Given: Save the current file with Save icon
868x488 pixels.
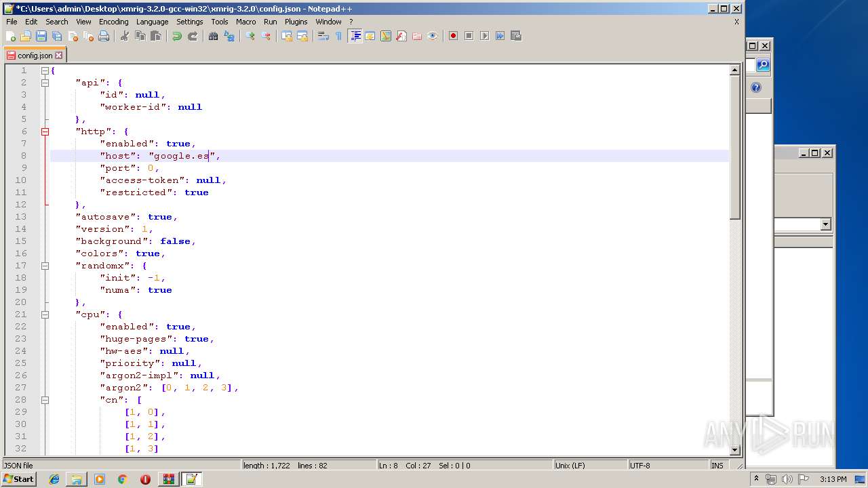Looking at the screenshot, I should click(41, 36).
